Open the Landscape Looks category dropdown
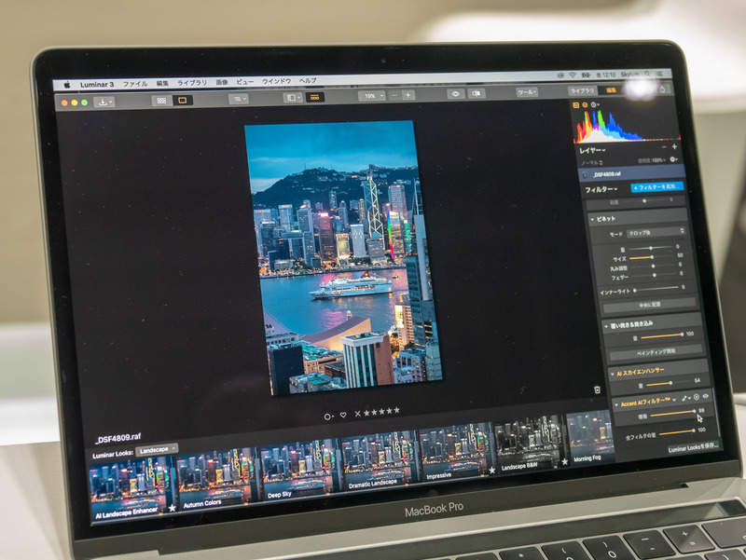 (x=157, y=449)
